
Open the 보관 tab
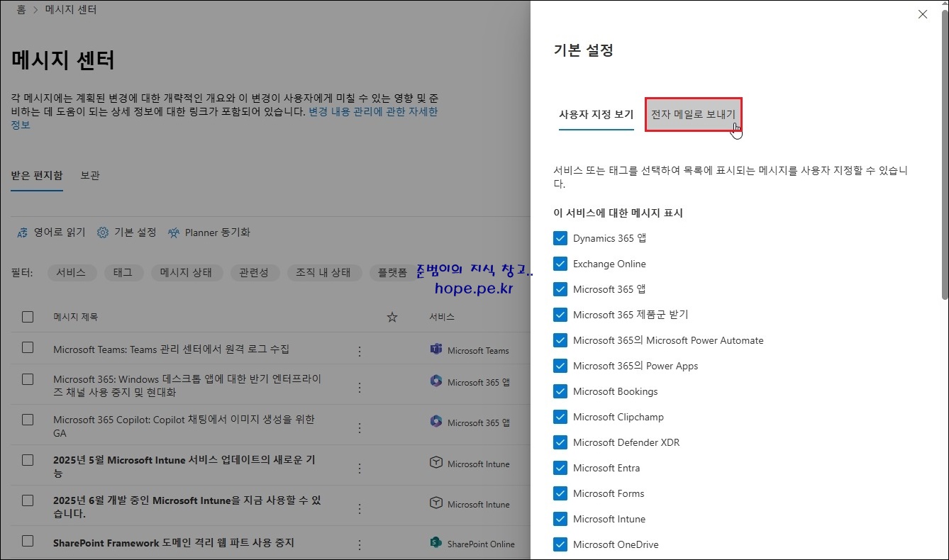pos(90,176)
